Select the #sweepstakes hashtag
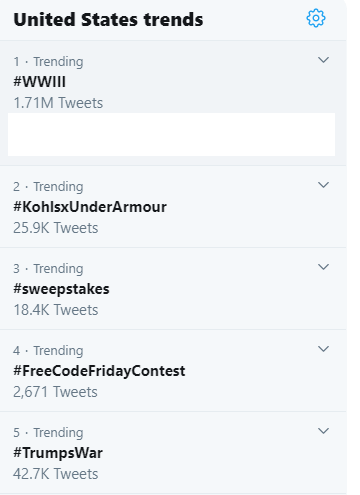This screenshot has width=360, height=495. tap(61, 289)
